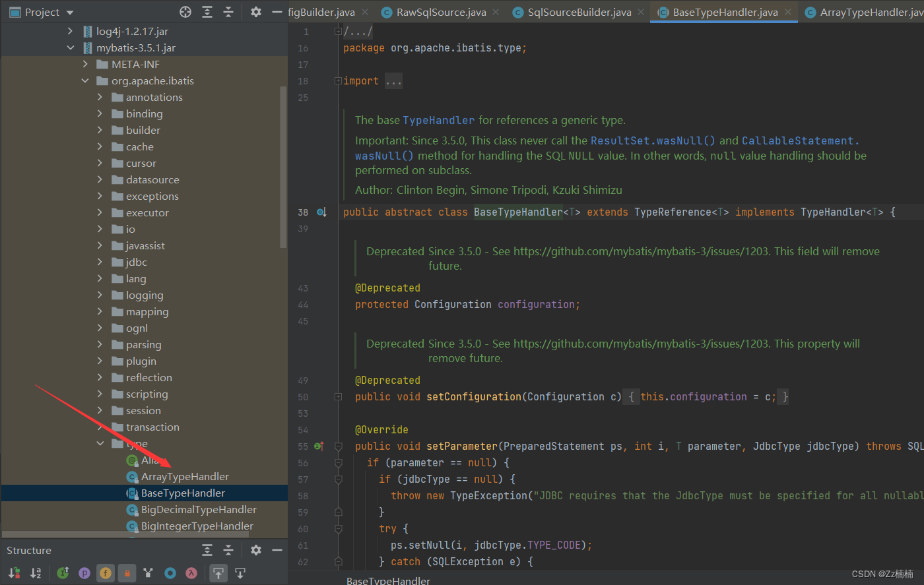This screenshot has height=585, width=924.
Task: Toggle Show Non-Public members lock icon
Action: tap(127, 573)
